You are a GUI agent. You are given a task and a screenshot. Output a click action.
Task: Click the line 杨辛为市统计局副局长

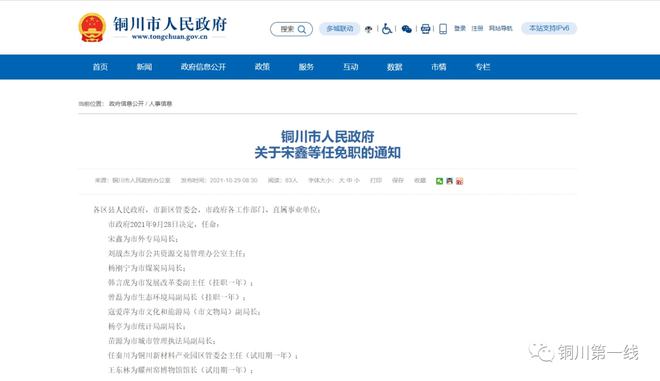coord(147,326)
